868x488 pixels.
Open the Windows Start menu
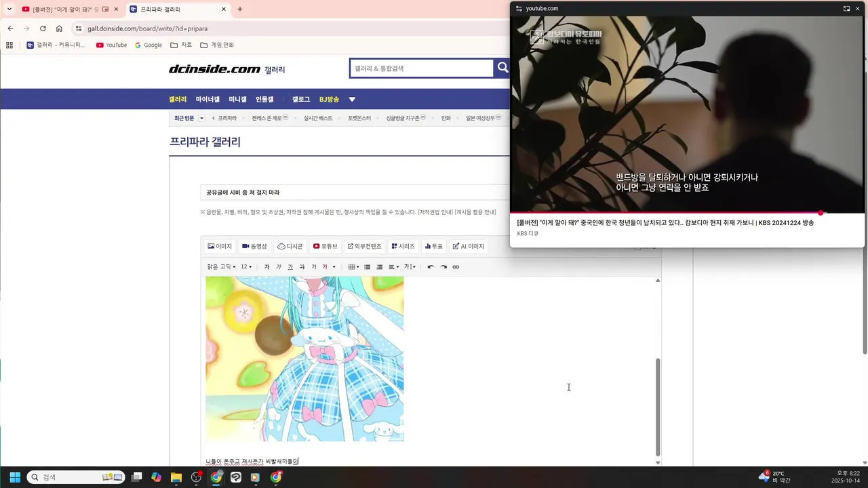point(15,477)
